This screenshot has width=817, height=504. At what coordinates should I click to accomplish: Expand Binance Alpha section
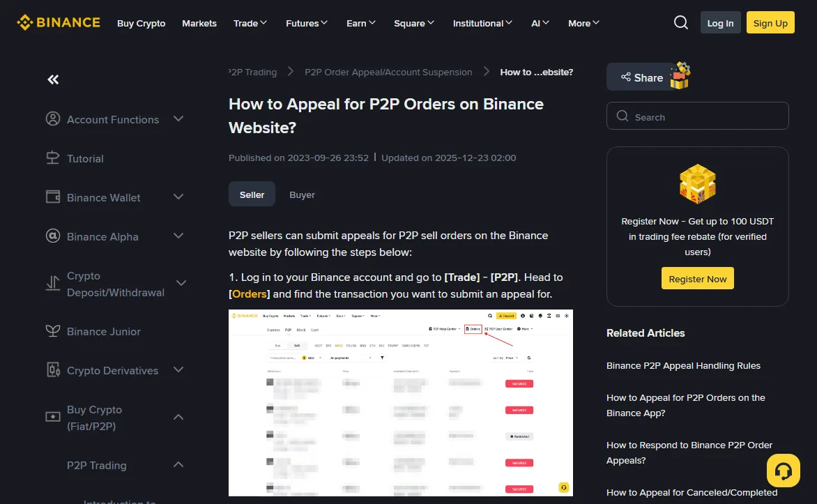178,236
